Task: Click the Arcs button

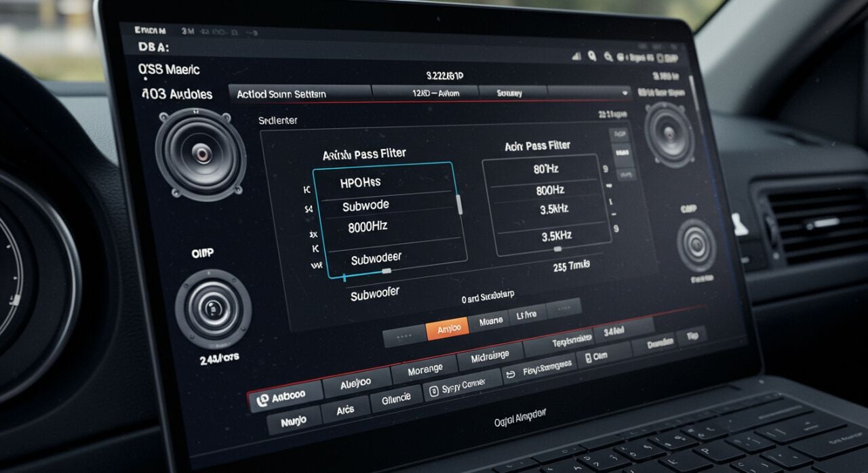Action: 346,411
